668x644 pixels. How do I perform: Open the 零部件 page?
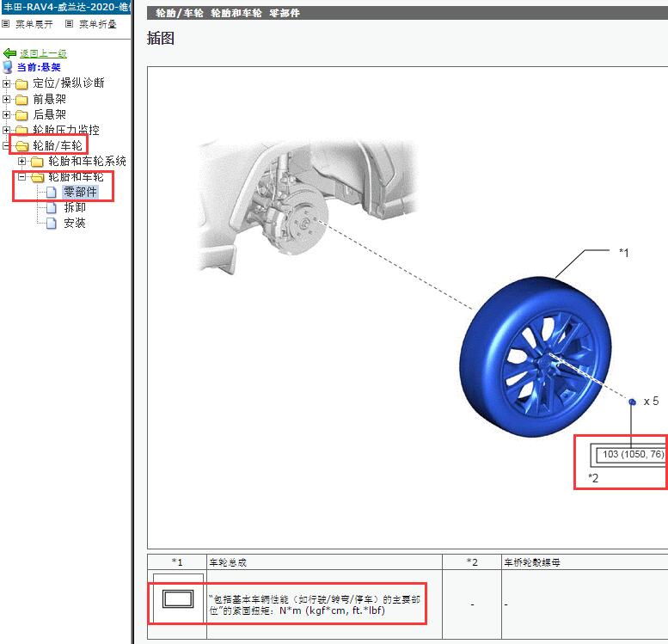click(x=81, y=192)
